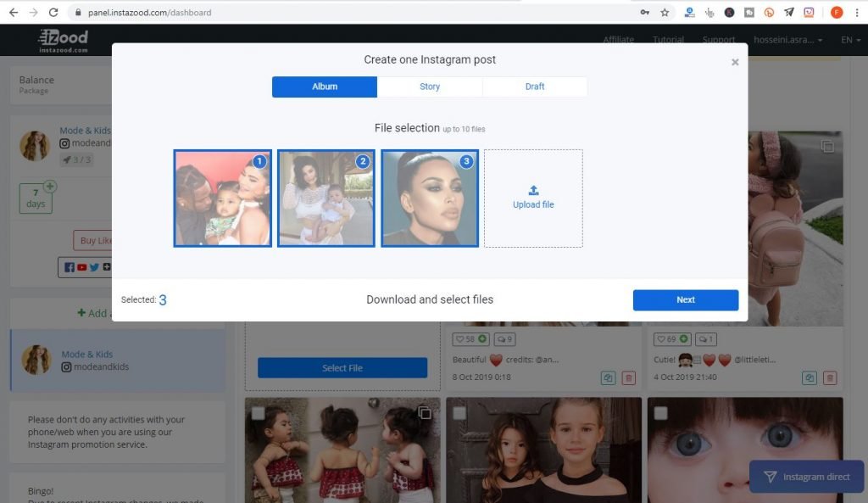868x503 pixels.
Task: Switch to the Story tab
Action: click(x=430, y=87)
